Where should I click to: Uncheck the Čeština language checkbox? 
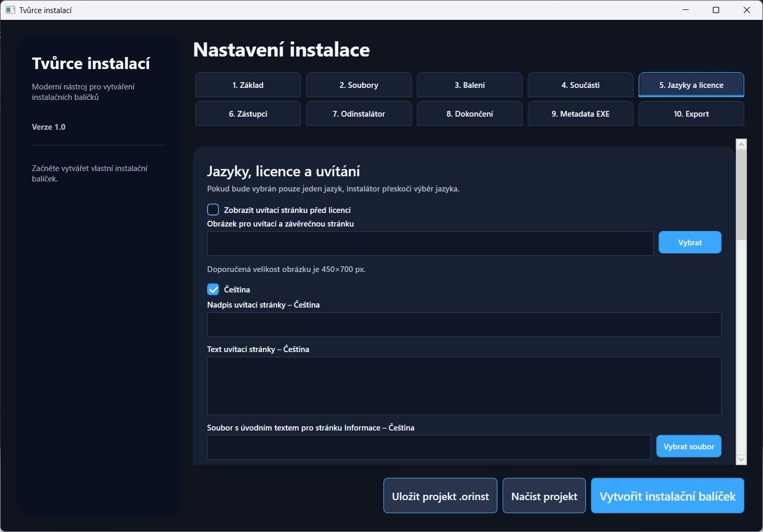pos(213,289)
